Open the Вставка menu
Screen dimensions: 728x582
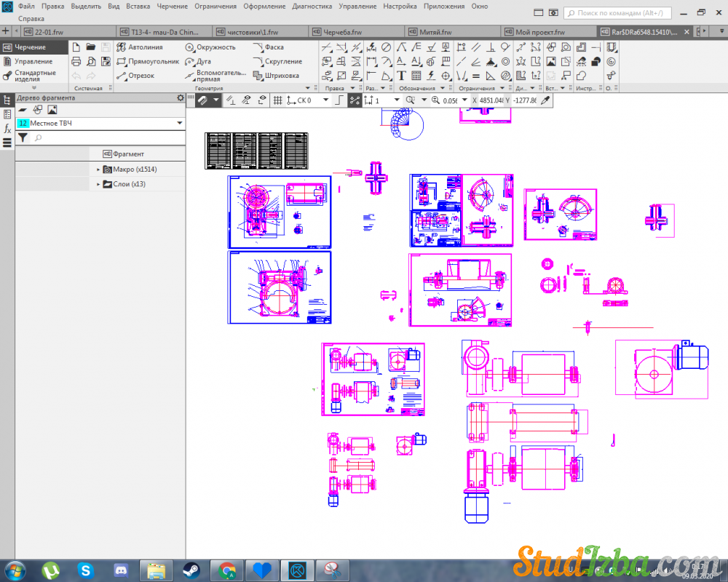(x=138, y=6)
